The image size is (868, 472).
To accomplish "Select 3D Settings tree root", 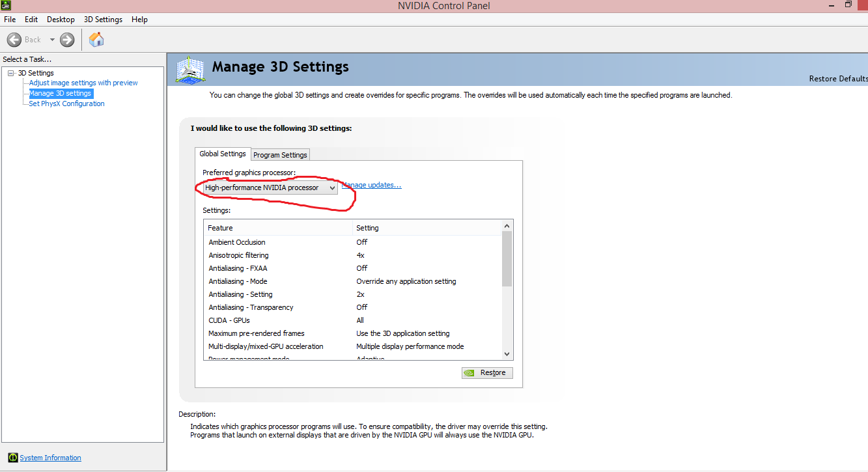I will tap(36, 73).
